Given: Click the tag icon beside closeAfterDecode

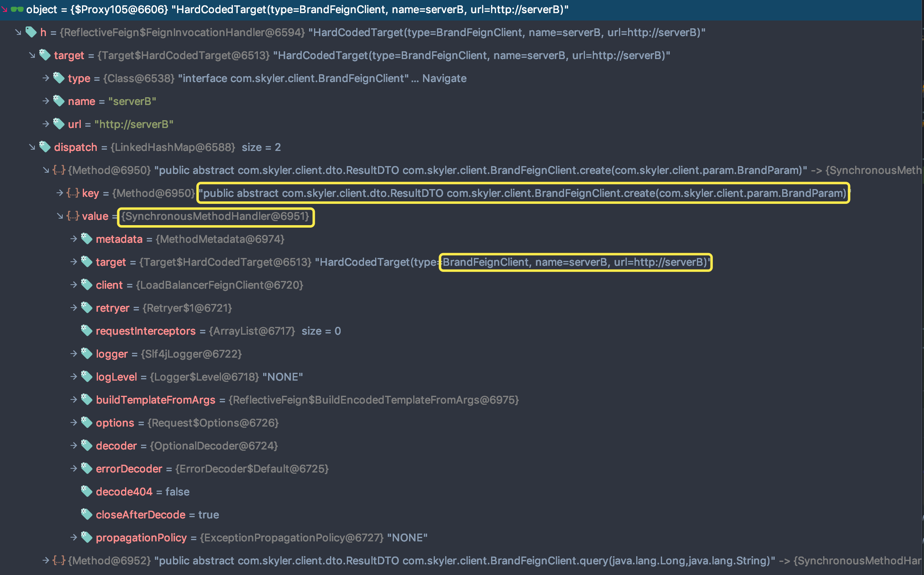Looking at the screenshot, I should (x=86, y=514).
